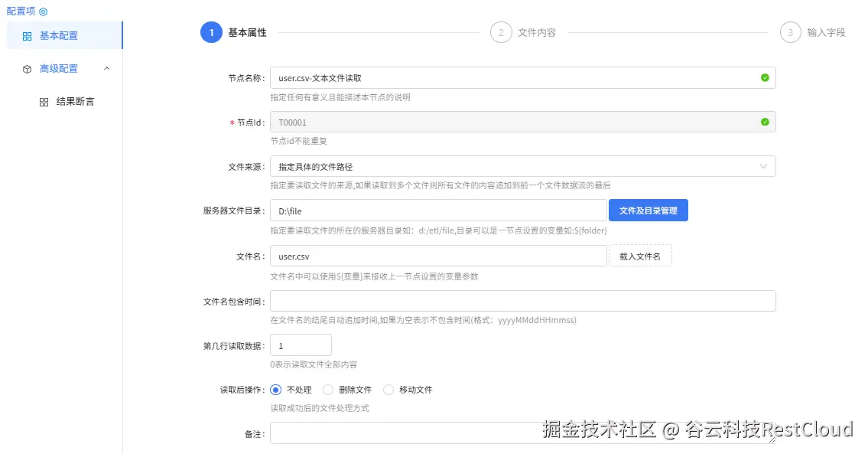Click the 文件名包含时间 input field

523,301
